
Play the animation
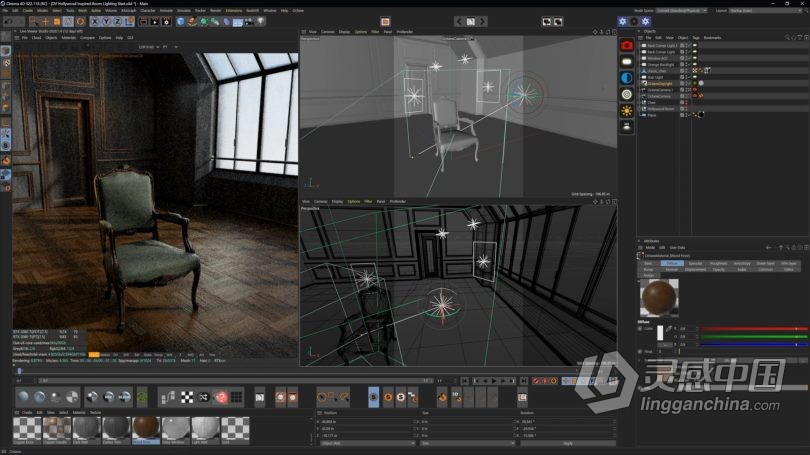pyautogui.click(x=494, y=381)
